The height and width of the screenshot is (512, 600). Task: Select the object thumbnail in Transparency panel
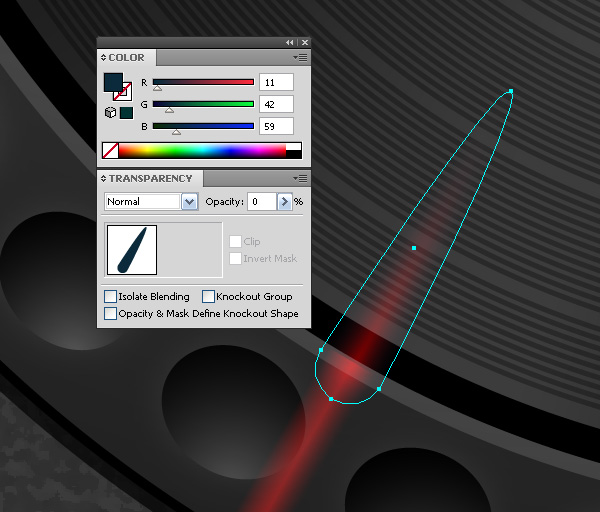pyautogui.click(x=132, y=250)
